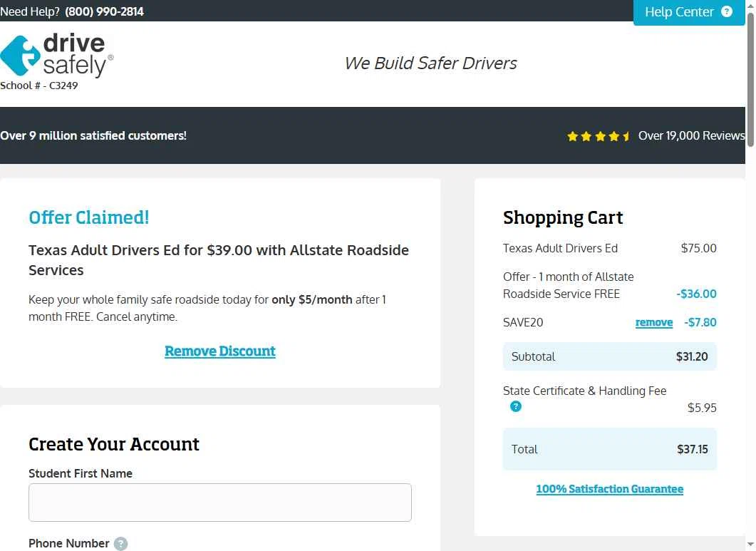Click the Drive Safely logo
This screenshot has height=551, width=756.
tap(57, 55)
